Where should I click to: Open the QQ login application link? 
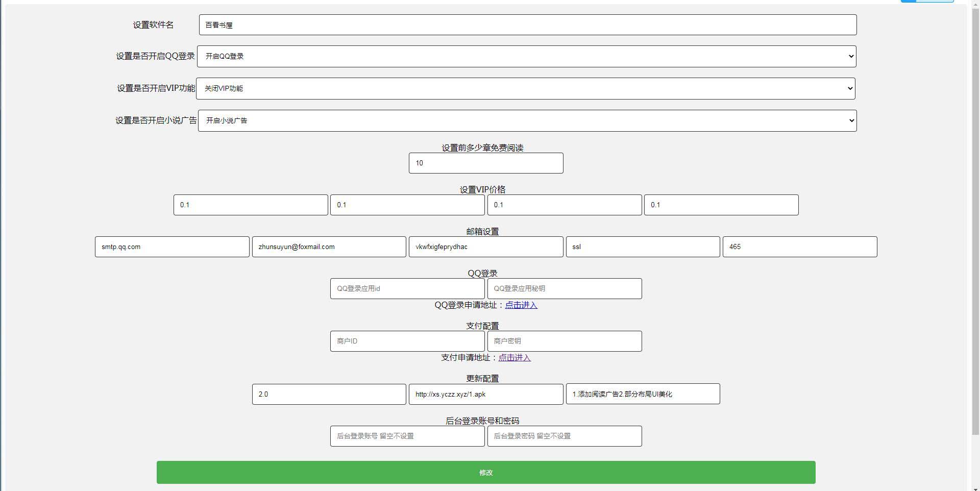[x=521, y=305]
